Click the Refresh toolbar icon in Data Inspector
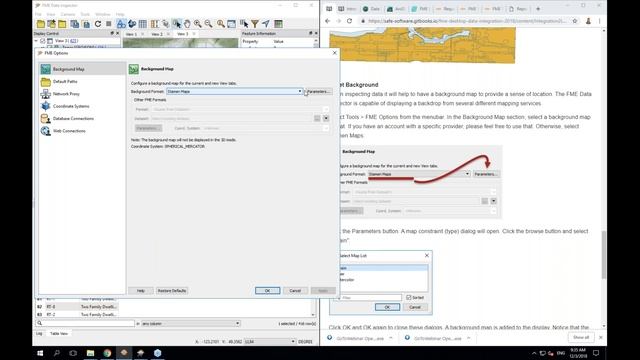The width and height of the screenshot is (640, 360). [98, 24]
